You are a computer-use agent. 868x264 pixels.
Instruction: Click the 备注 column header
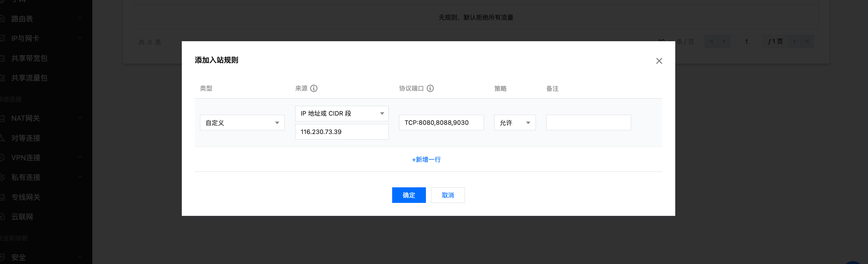552,88
